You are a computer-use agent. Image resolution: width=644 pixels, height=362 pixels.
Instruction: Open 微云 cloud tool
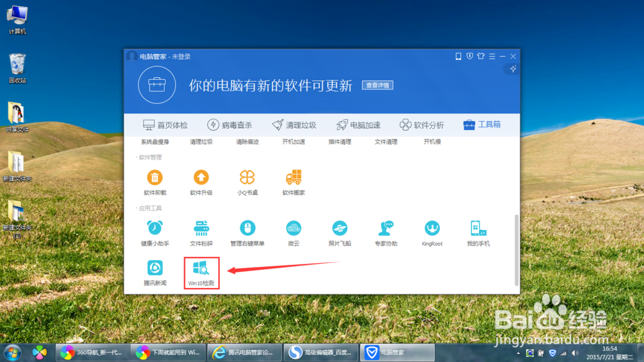(x=293, y=233)
